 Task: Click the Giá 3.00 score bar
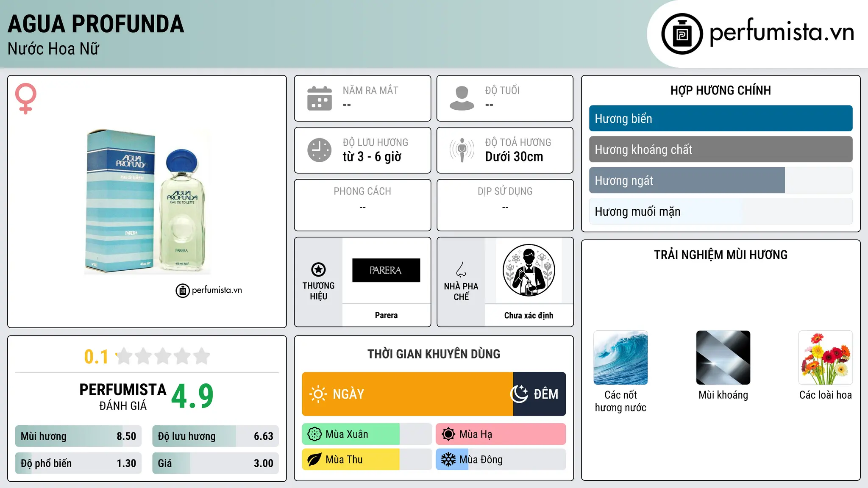[x=215, y=463]
